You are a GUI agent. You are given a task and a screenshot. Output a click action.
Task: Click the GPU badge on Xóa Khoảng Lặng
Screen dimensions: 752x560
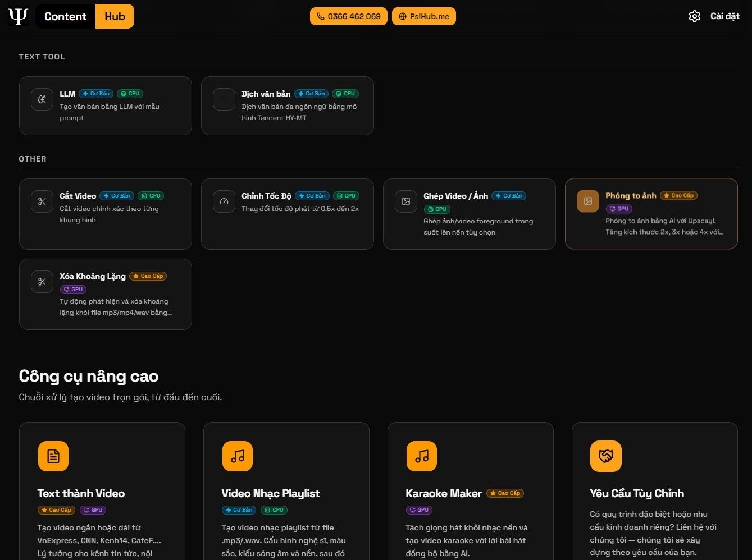click(x=74, y=290)
